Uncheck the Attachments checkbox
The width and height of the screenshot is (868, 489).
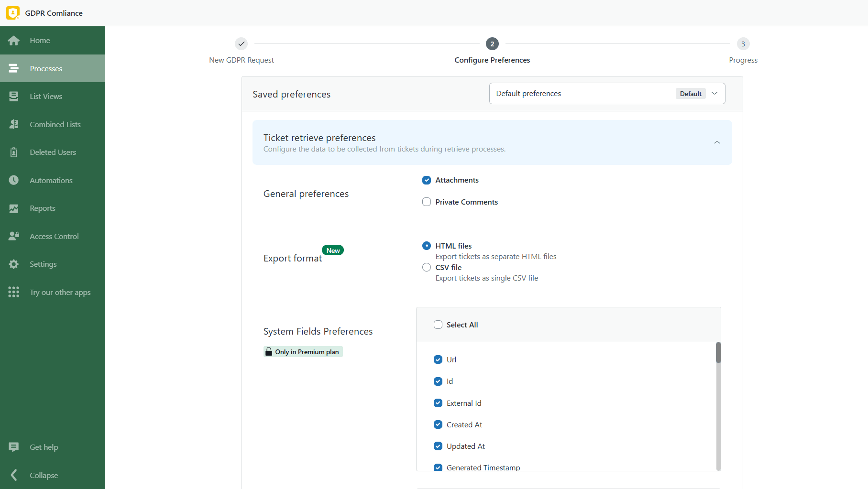coord(427,180)
